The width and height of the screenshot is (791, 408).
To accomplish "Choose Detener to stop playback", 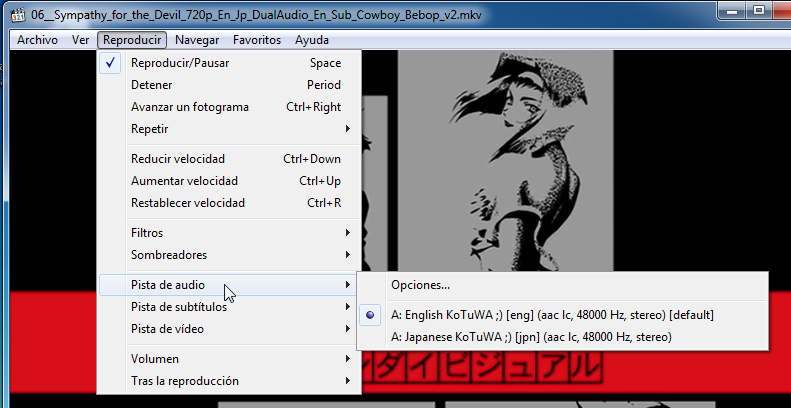I will [230, 85].
